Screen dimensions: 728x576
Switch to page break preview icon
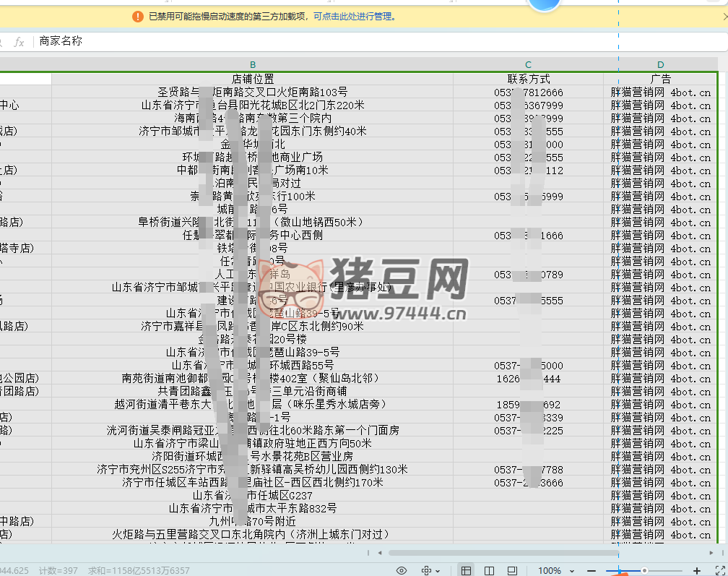[x=512, y=571]
